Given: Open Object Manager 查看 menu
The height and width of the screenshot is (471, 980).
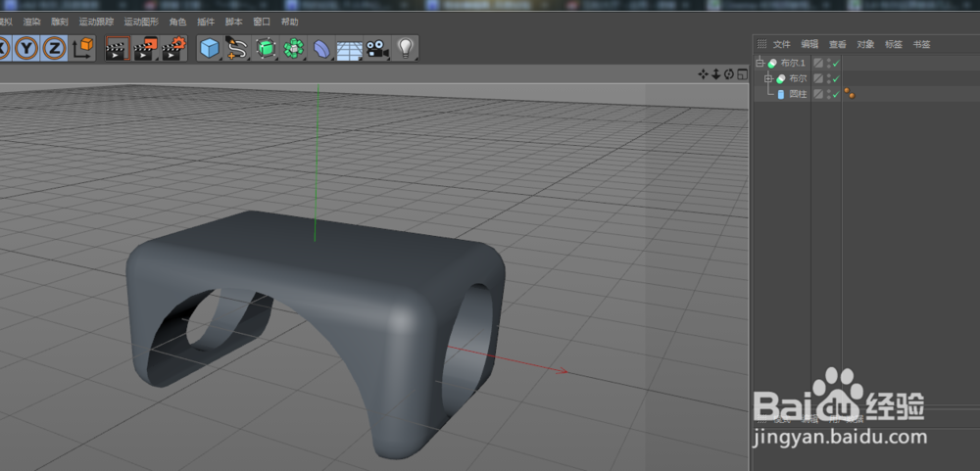Looking at the screenshot, I should (838, 44).
